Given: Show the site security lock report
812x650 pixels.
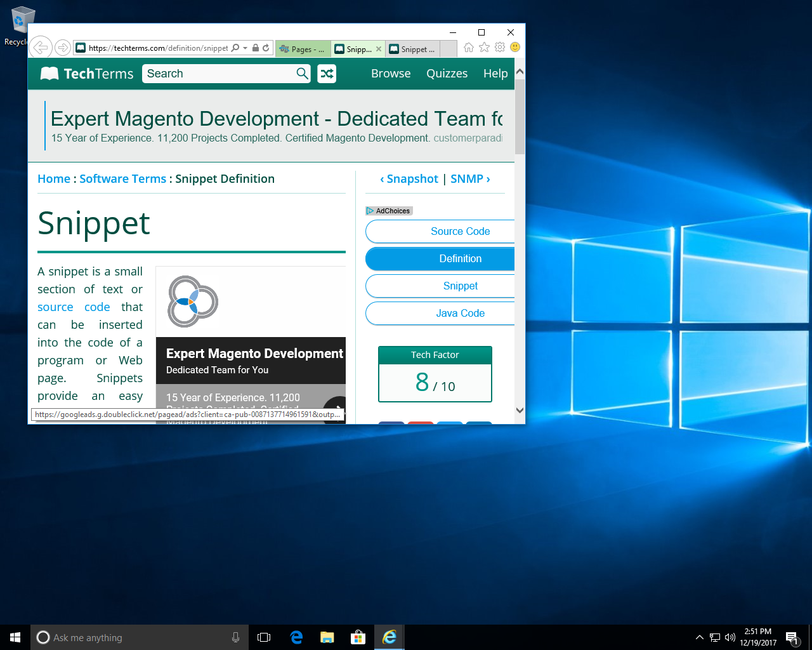Looking at the screenshot, I should tap(255, 48).
